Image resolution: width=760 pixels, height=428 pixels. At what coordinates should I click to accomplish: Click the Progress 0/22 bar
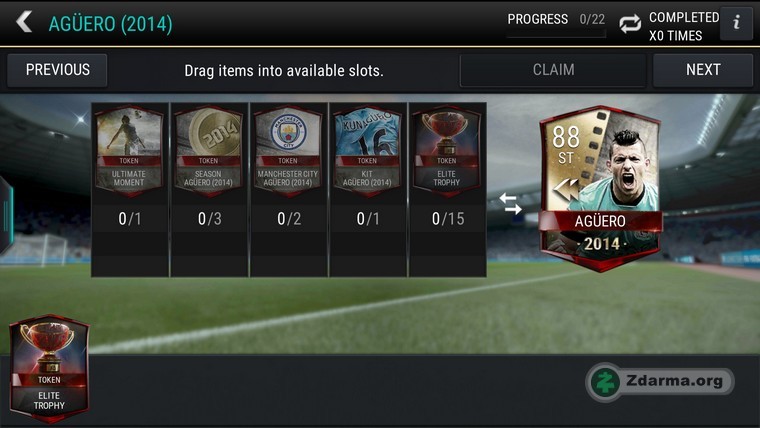click(556, 23)
